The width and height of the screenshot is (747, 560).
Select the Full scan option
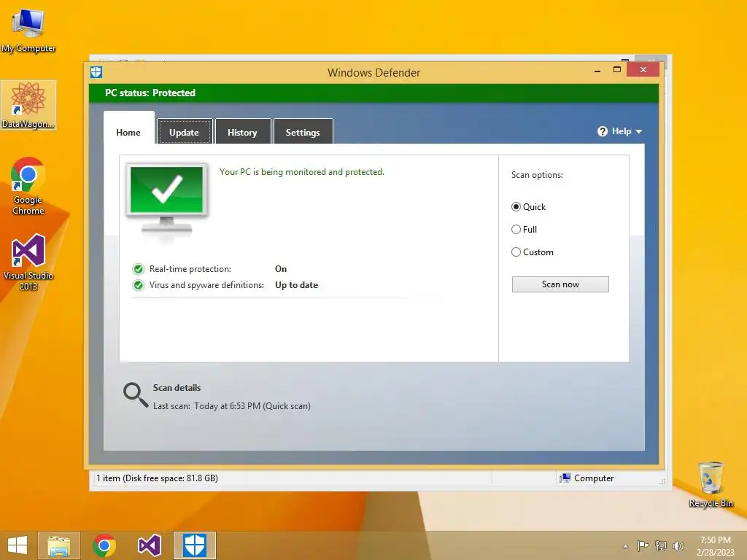[x=524, y=230]
